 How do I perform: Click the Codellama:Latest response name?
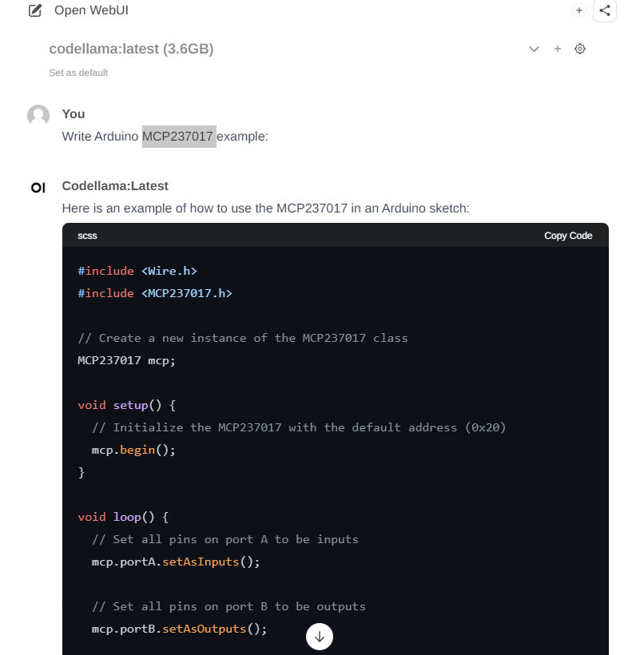115,186
